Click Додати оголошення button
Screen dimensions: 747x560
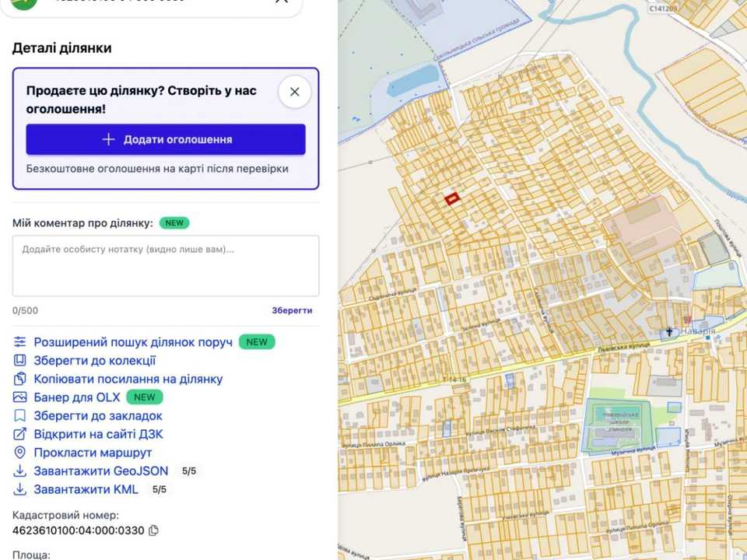coord(166,139)
